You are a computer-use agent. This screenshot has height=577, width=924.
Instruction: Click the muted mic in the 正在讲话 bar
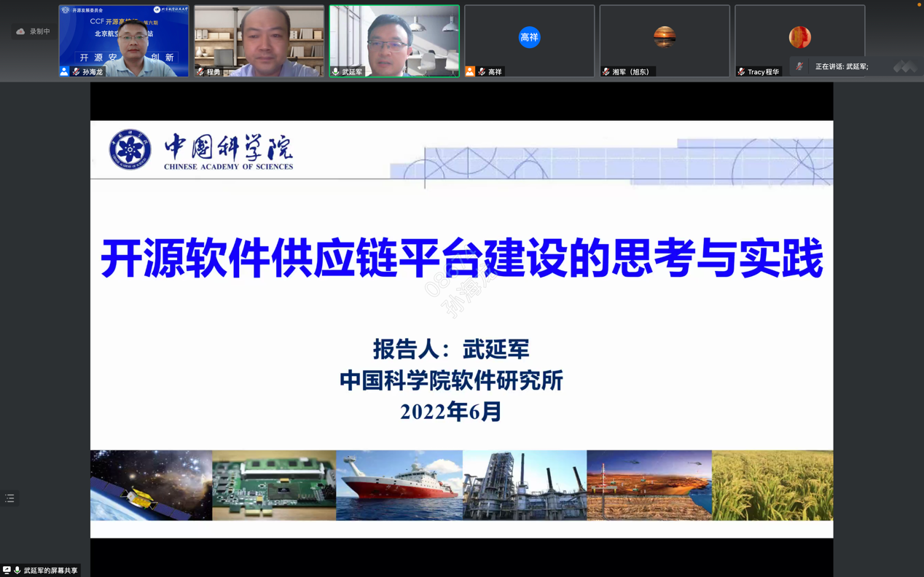[800, 66]
